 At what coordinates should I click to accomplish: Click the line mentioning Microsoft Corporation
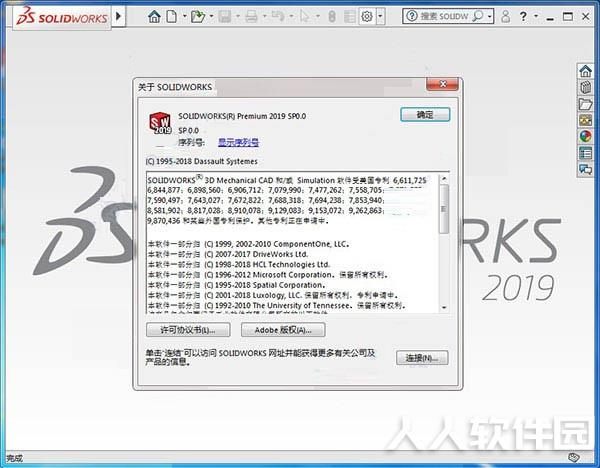point(268,275)
